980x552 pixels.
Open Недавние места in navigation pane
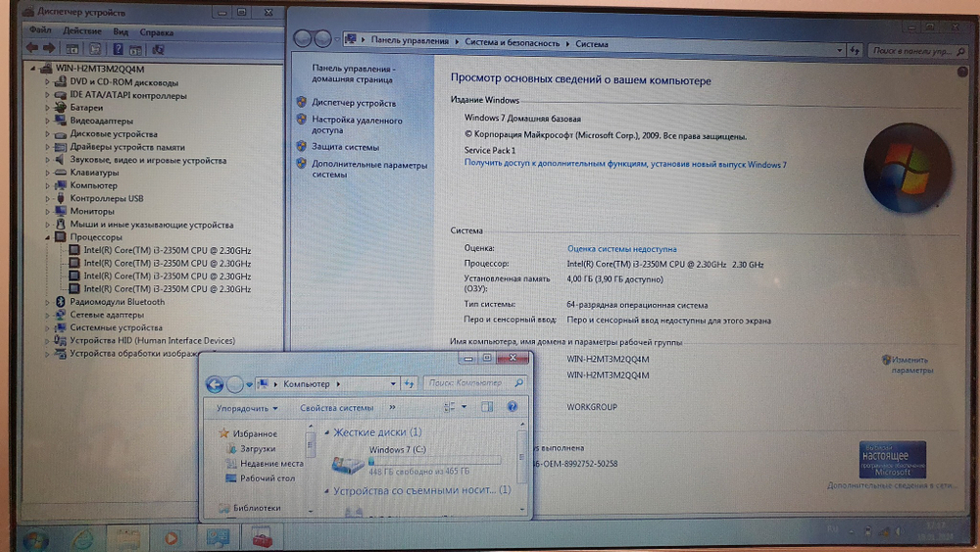pyautogui.click(x=271, y=463)
